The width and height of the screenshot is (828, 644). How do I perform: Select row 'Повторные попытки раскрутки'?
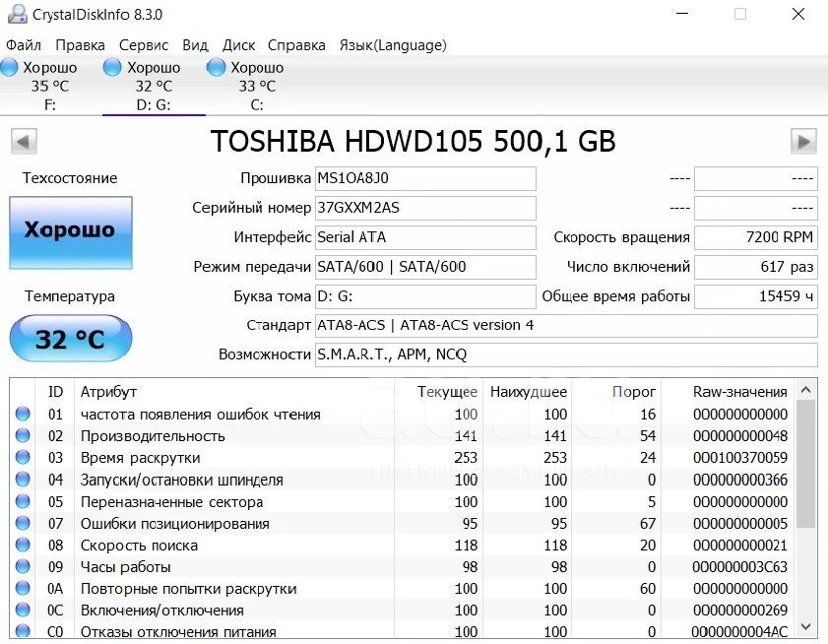pos(403,589)
